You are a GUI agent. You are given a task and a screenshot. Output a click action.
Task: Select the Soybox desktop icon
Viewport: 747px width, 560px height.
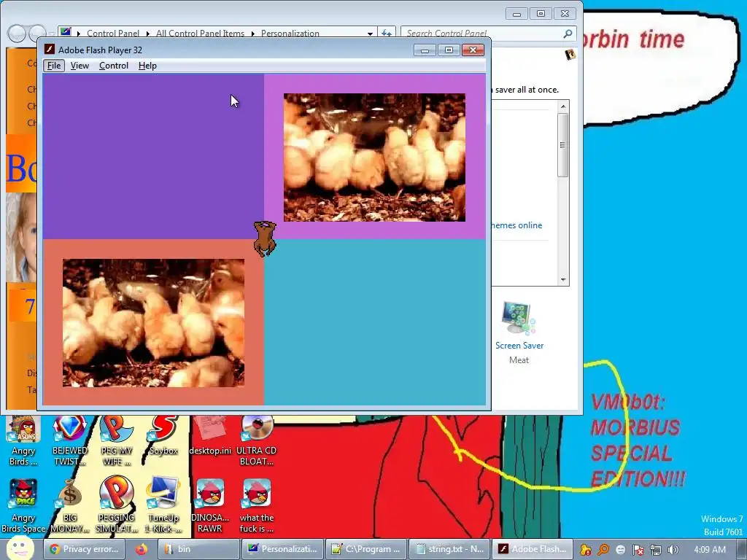(163, 437)
